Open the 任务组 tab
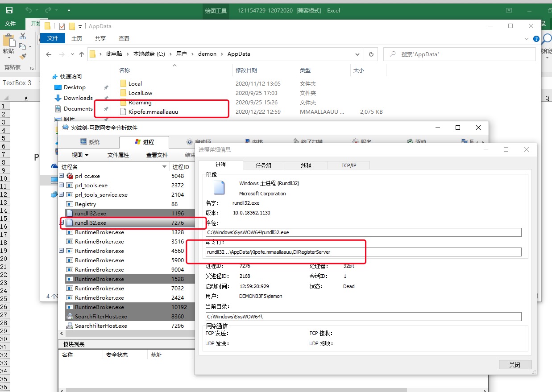The width and height of the screenshot is (552, 392). (263, 165)
